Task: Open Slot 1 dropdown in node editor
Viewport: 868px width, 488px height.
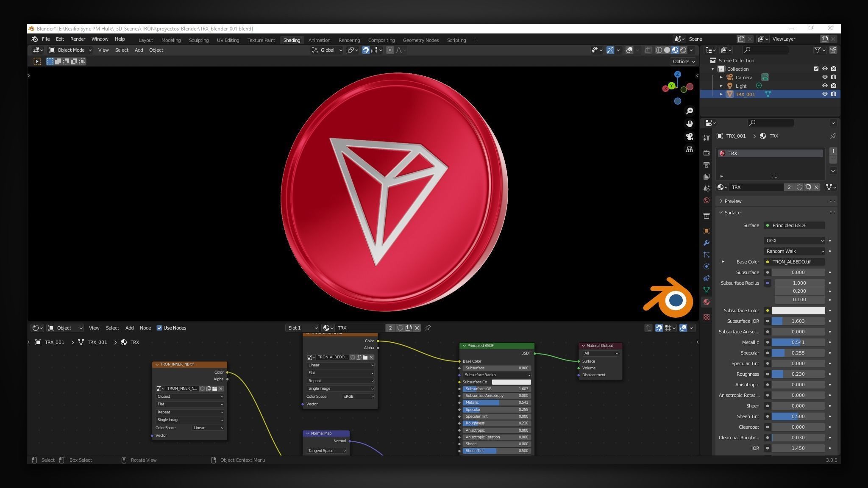Action: click(302, 328)
